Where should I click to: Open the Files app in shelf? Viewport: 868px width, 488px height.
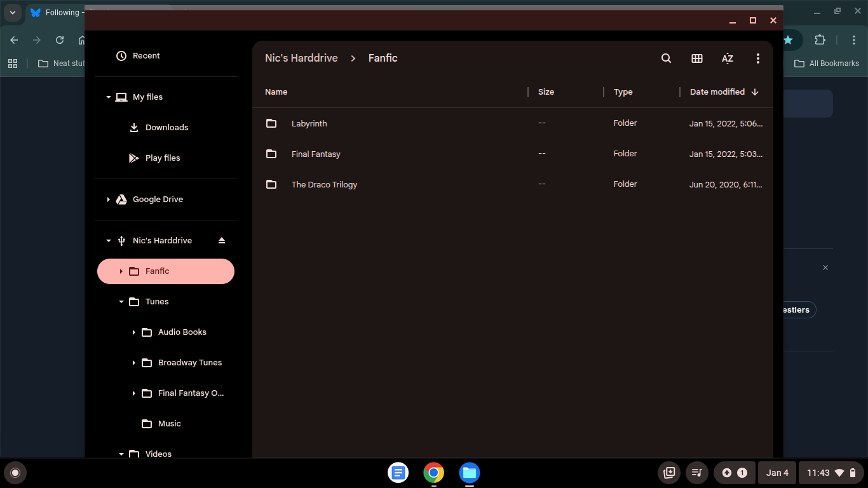[470, 473]
